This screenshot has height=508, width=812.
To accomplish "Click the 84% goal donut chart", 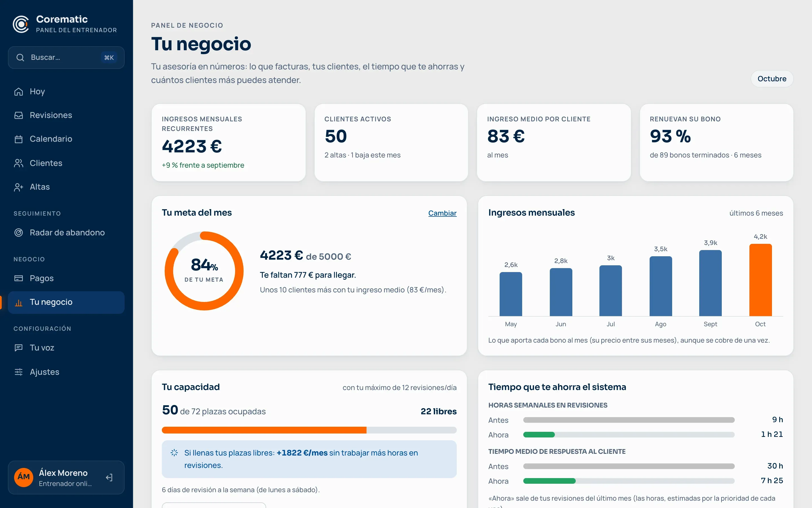I will (204, 271).
